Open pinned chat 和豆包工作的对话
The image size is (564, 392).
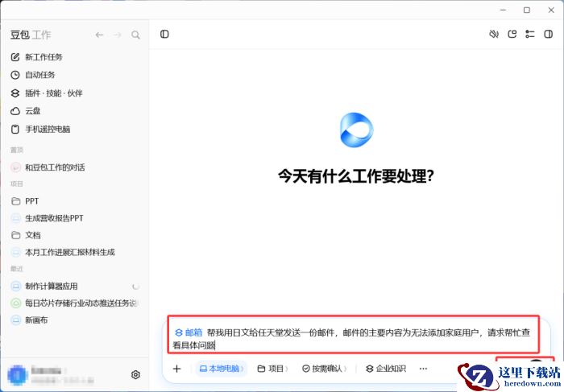pos(55,167)
